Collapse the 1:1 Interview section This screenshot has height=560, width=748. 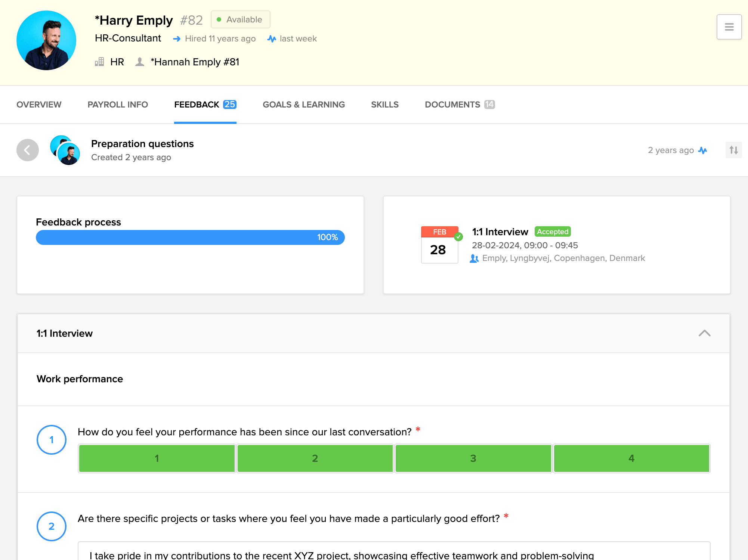pyautogui.click(x=705, y=333)
